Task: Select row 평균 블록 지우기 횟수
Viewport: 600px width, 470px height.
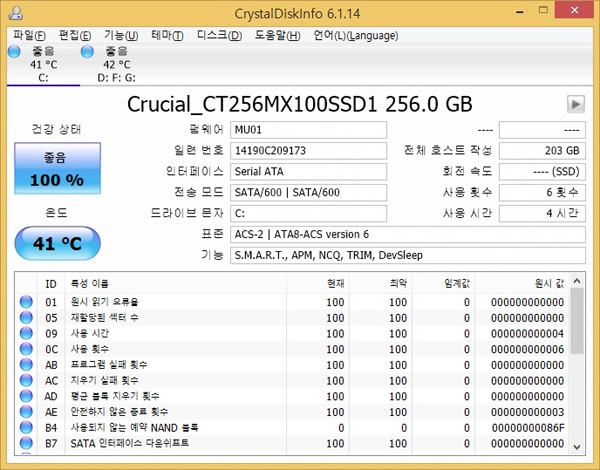Action: pos(292,396)
